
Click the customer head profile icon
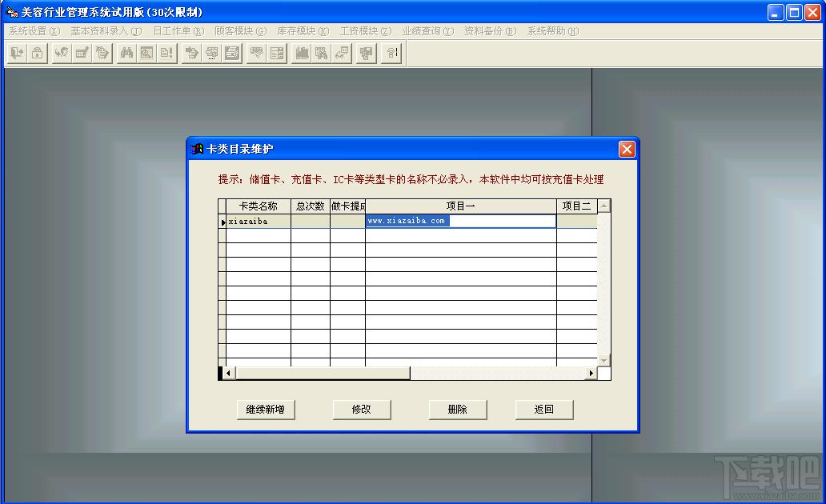pos(62,53)
